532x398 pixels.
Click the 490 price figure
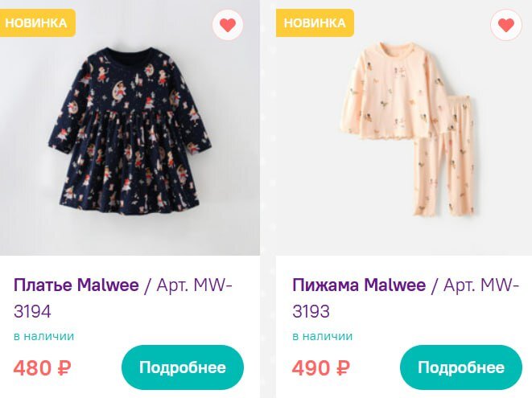311,368
